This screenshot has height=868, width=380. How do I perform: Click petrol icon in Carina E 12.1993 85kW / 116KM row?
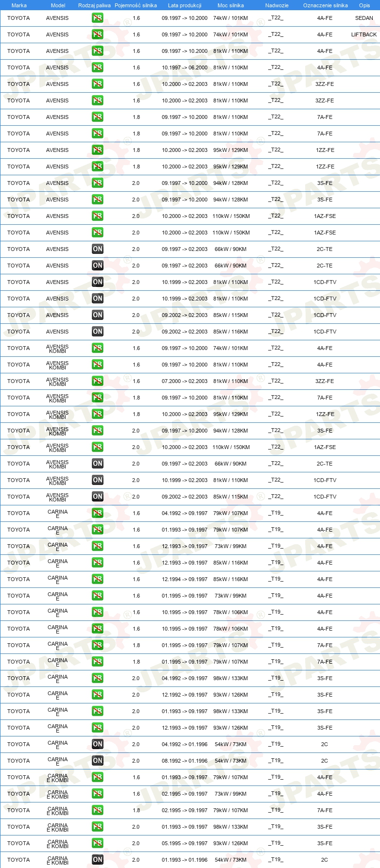(98, 563)
